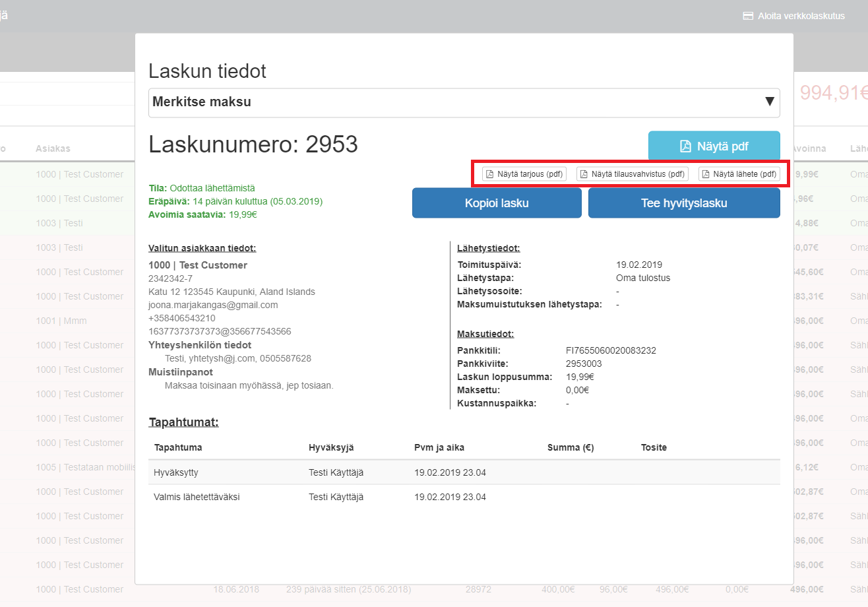This screenshot has height=607, width=868.
Task: Click the Laskunumero: 2953 heading
Action: [253, 144]
